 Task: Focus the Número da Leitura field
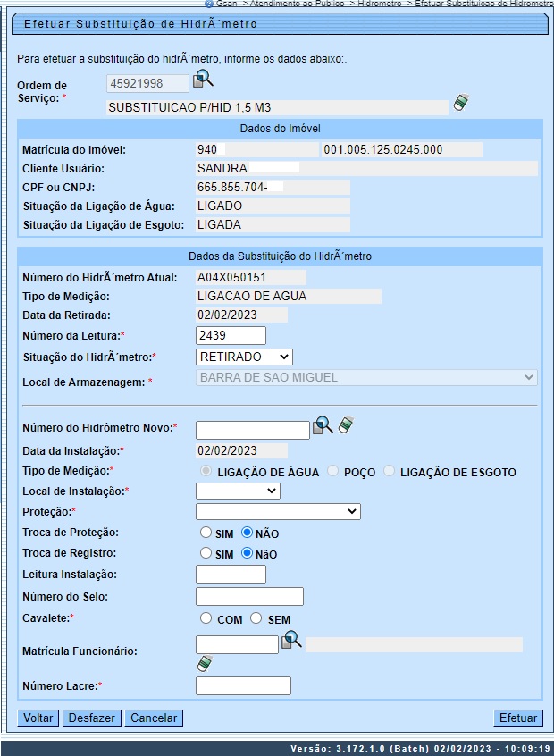pos(231,336)
